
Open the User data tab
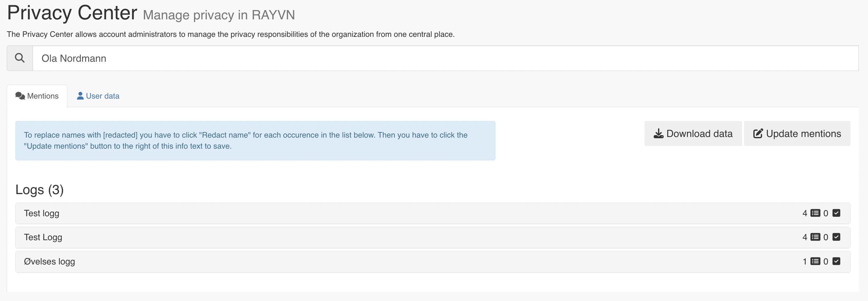click(x=98, y=96)
